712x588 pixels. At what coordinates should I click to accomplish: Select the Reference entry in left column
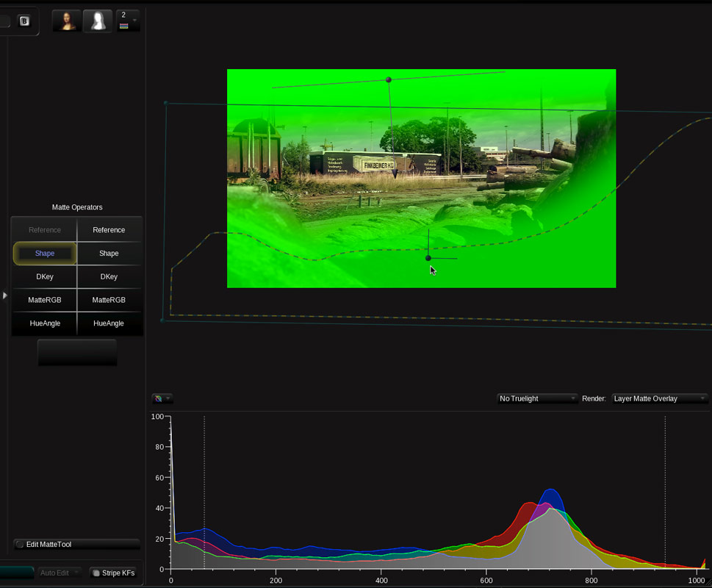click(x=44, y=229)
